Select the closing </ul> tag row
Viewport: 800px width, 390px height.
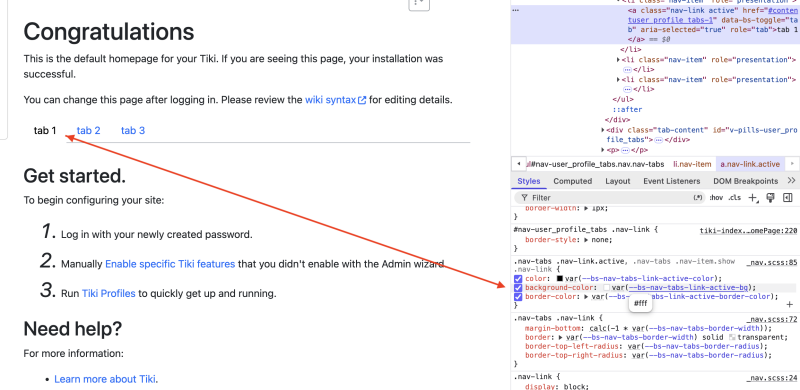point(622,100)
